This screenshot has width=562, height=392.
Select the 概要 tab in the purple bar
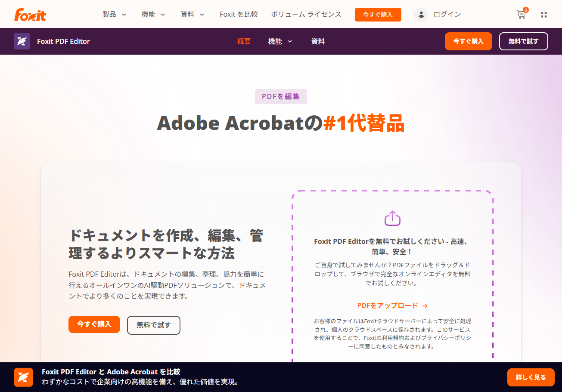tap(244, 41)
